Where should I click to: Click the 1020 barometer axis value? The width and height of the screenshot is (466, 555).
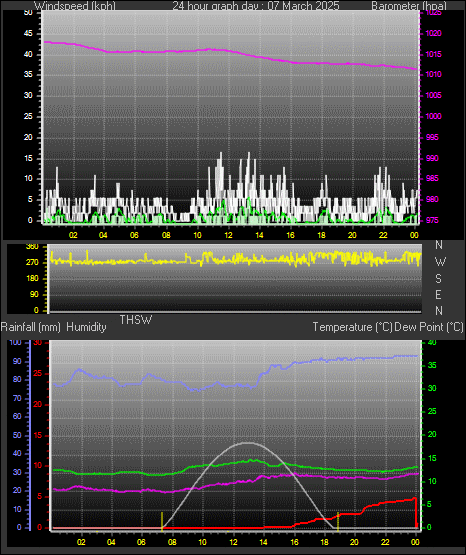click(x=433, y=34)
